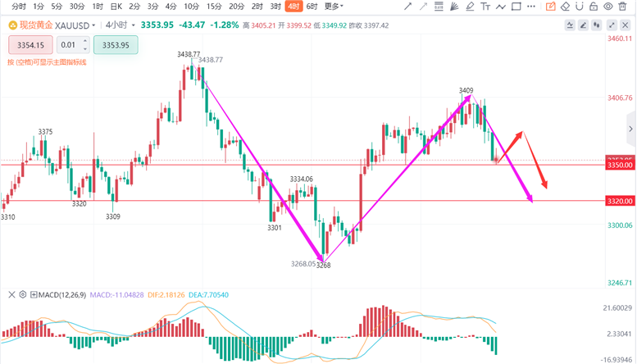Decrease lot size with down stepper

click(85, 49)
